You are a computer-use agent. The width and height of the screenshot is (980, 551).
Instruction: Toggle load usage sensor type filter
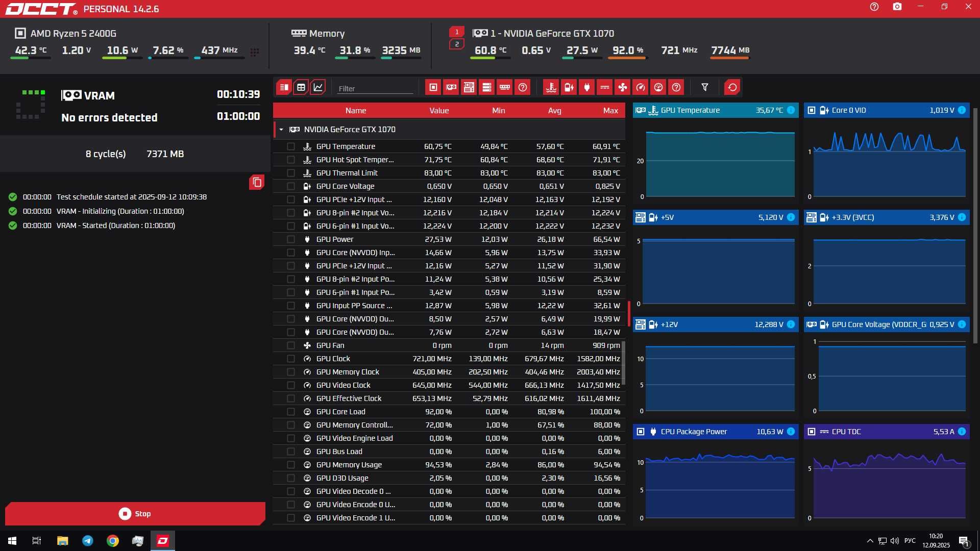click(x=658, y=87)
